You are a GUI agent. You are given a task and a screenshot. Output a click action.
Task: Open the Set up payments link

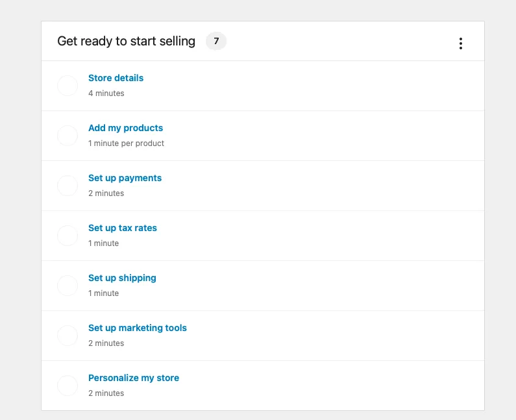125,178
